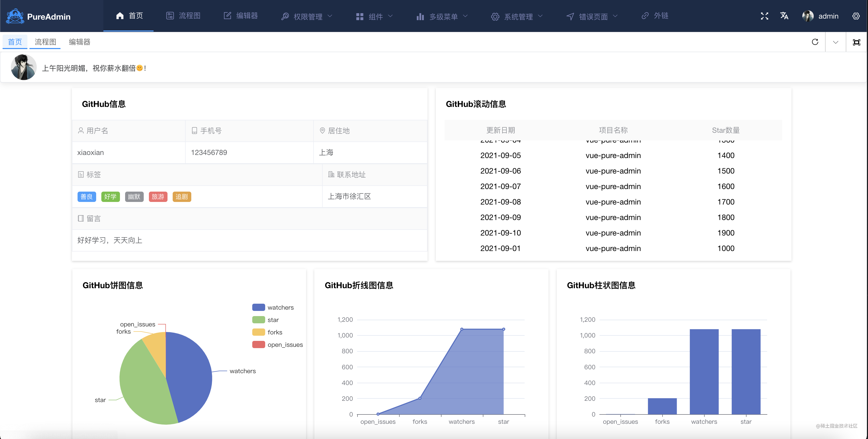This screenshot has height=439, width=868.
Task: Toggle the forks legend item in pie chart
Action: [x=267, y=332]
